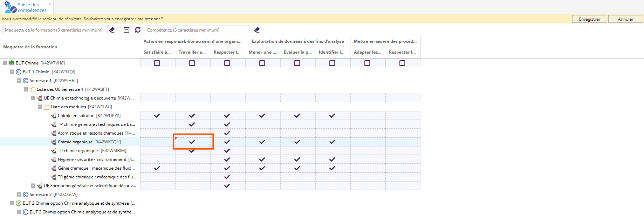Screen dimensions: 644x218
Task: Click the eraser icon beside Compétence filter
Action: [x=257, y=30]
